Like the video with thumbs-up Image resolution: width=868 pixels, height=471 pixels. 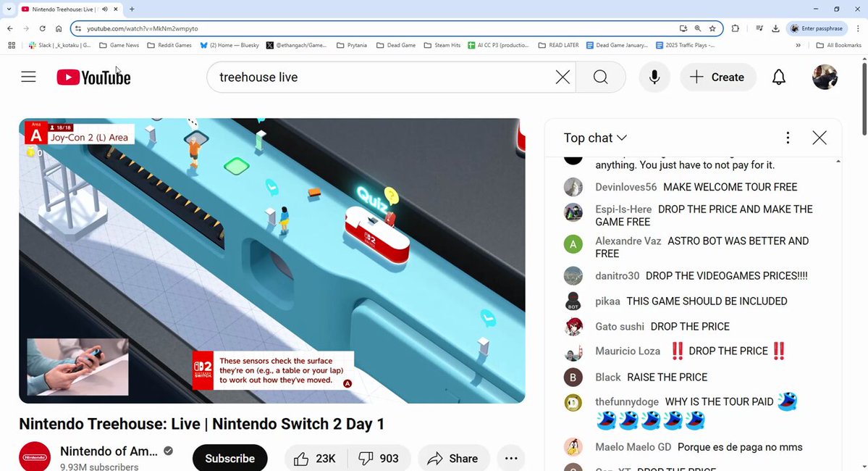tap(316, 458)
